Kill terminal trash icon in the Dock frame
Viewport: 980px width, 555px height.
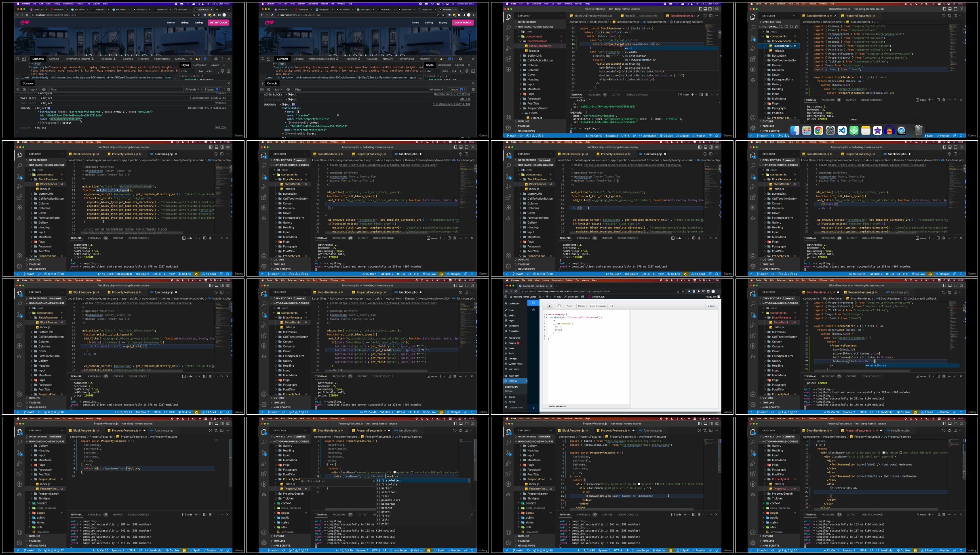click(944, 100)
